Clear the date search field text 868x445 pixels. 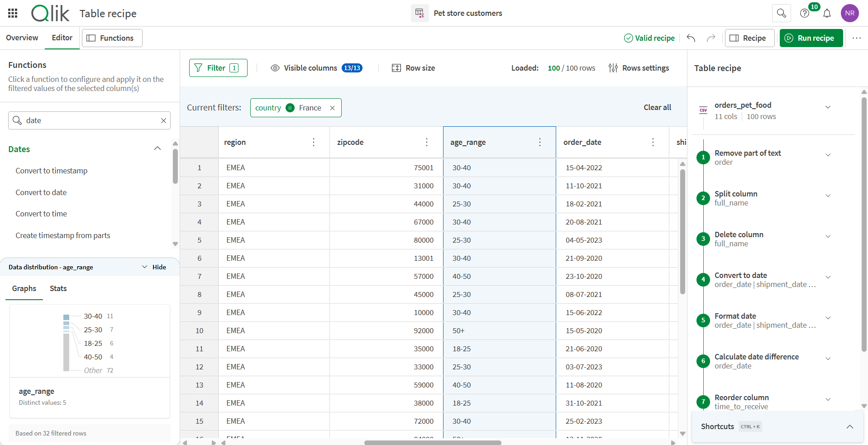(x=163, y=120)
